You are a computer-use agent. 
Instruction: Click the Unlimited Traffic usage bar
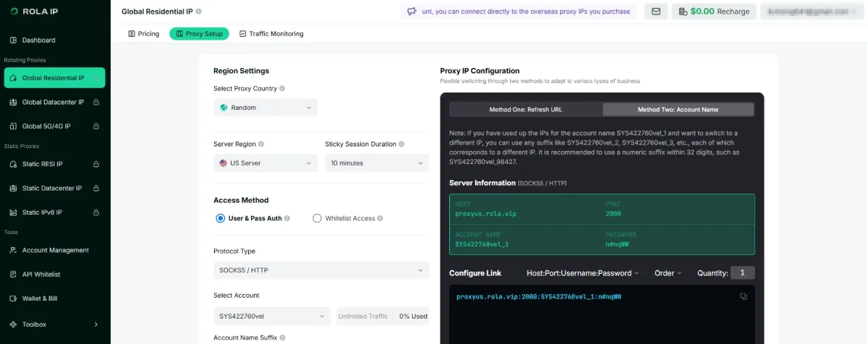pos(383,317)
